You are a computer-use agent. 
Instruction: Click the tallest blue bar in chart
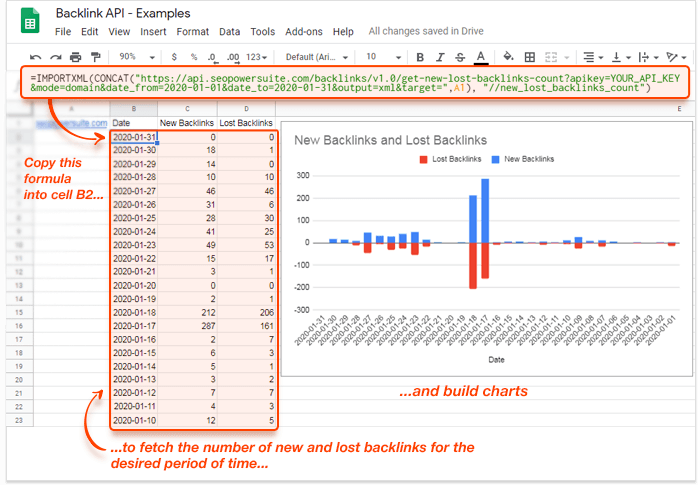[485, 210]
